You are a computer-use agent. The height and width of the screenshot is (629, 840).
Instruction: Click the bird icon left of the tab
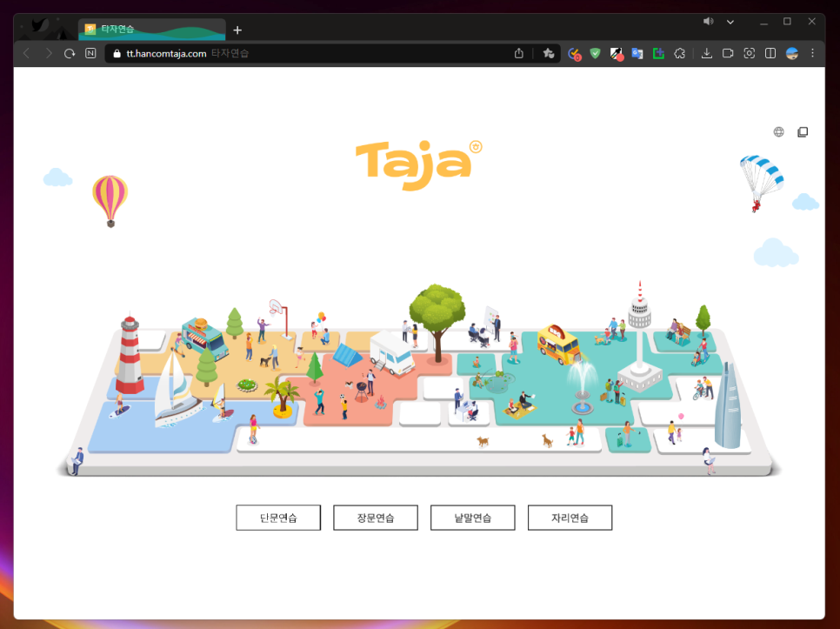[40, 25]
